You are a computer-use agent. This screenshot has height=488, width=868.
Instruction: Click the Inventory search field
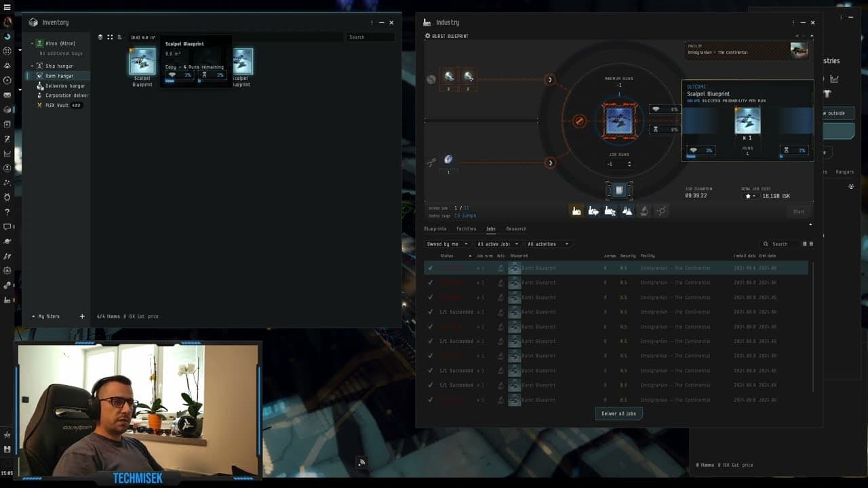tap(370, 37)
